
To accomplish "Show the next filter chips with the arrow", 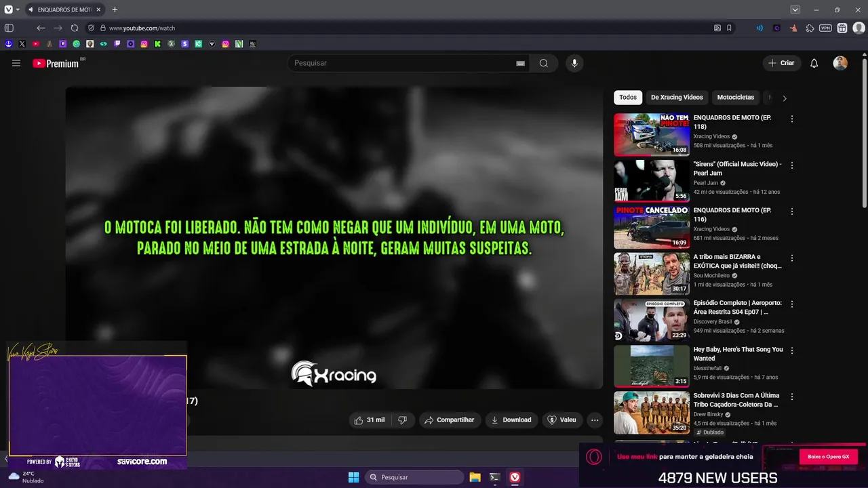I will (x=785, y=98).
